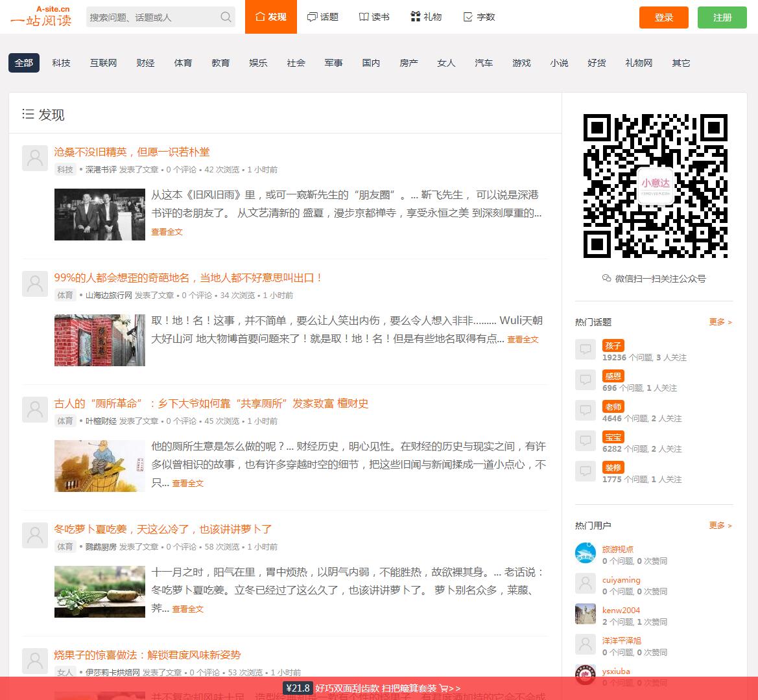This screenshot has height=700, width=758.
Task: Expand 更多 next to 热门话题
Action: (720, 322)
